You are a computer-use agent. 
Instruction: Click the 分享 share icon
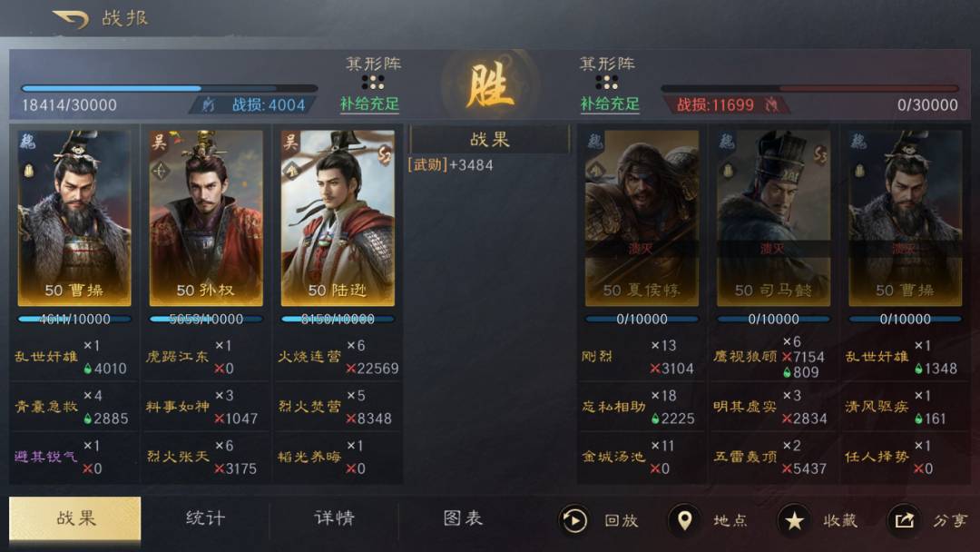tap(904, 520)
